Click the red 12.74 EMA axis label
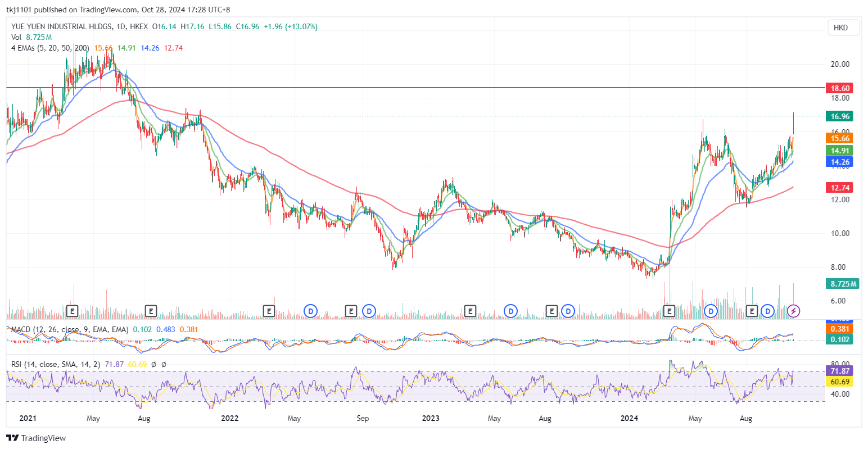Screen dimensions: 868x449 click(x=839, y=188)
